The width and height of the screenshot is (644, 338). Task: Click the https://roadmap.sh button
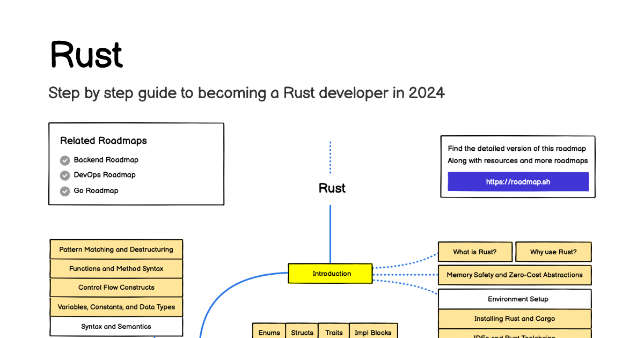[x=518, y=182]
